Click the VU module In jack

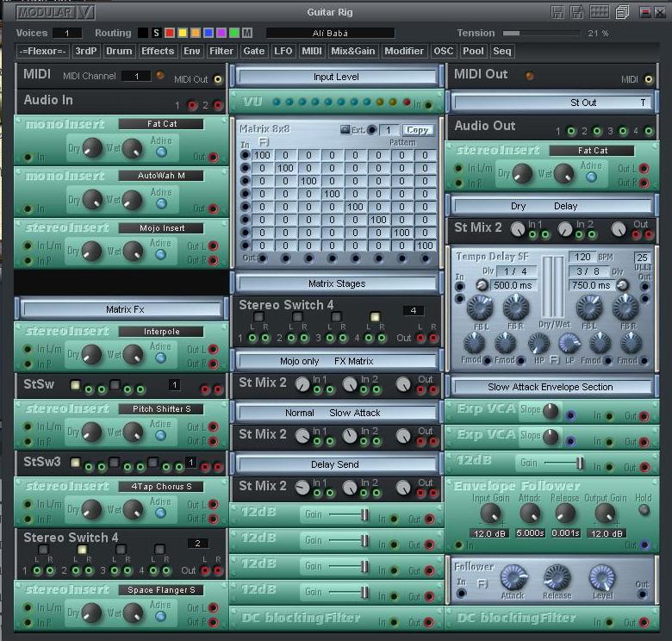click(x=428, y=104)
